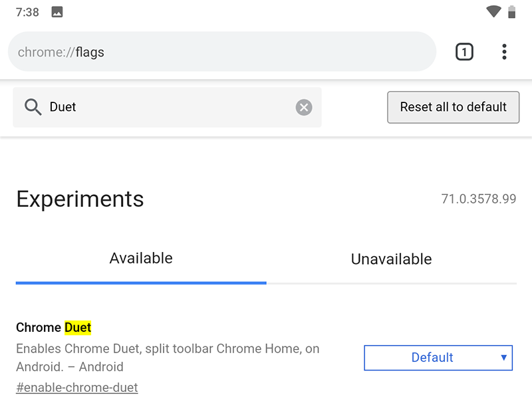Switch to the Unavailable tab

pyautogui.click(x=391, y=259)
